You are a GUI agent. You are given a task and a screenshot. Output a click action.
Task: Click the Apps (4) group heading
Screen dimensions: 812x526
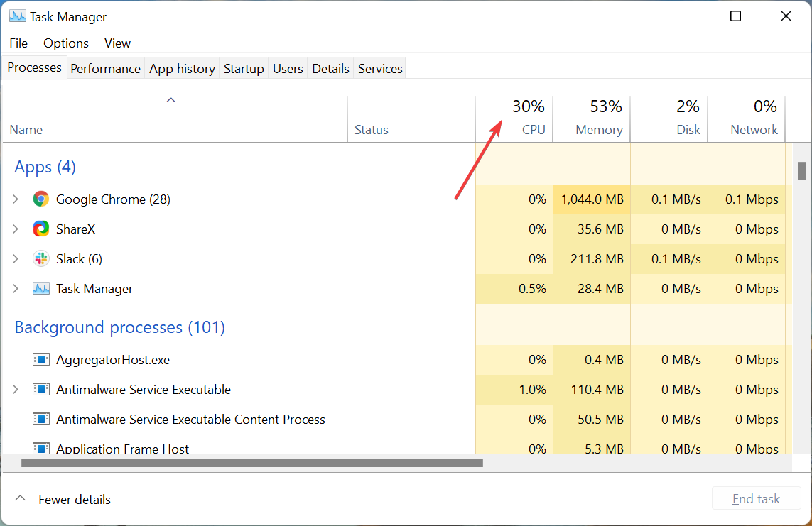(45, 167)
